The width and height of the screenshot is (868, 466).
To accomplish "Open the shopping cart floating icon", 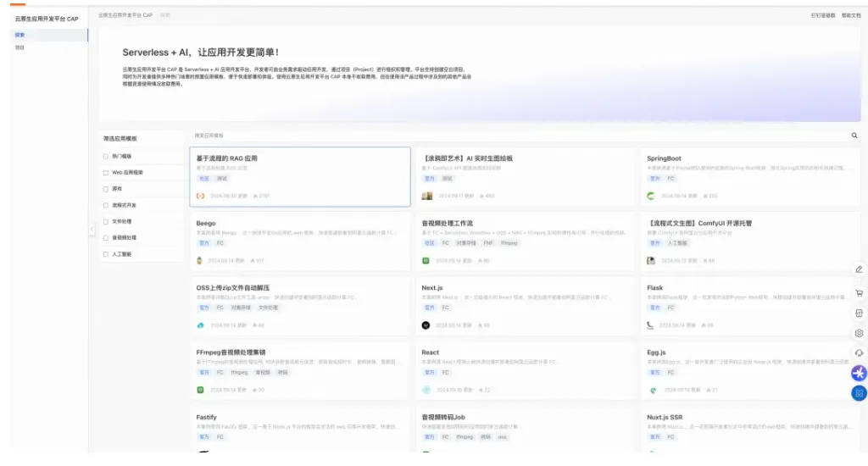I will pyautogui.click(x=859, y=293).
